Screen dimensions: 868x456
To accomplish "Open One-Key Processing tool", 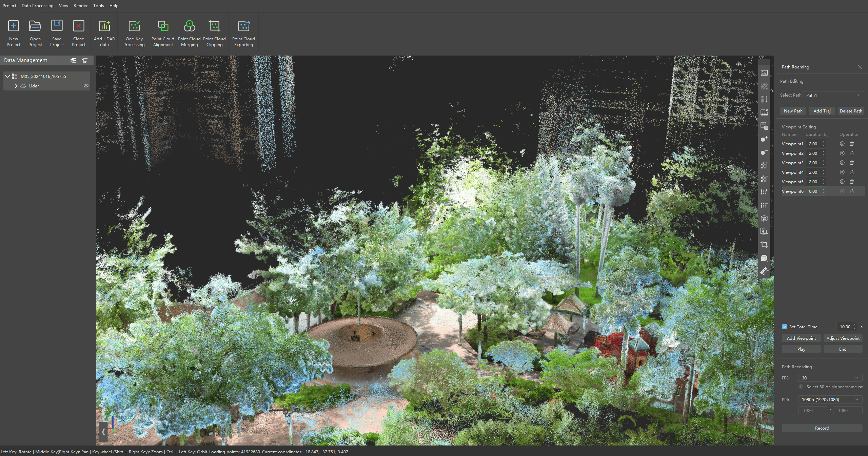I will (x=134, y=26).
